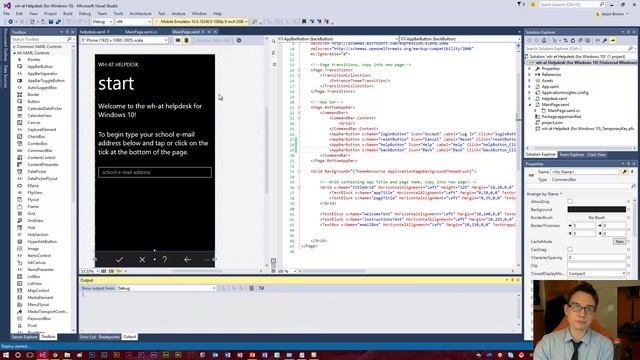Click search icon in the Toolbox search

pyautogui.click(x=69, y=39)
